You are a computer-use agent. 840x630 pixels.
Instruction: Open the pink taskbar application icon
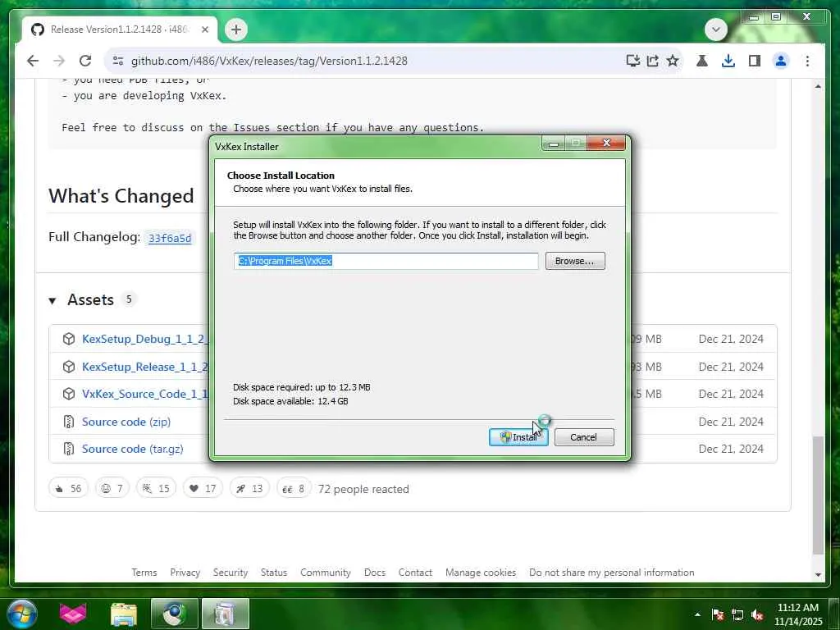73,614
